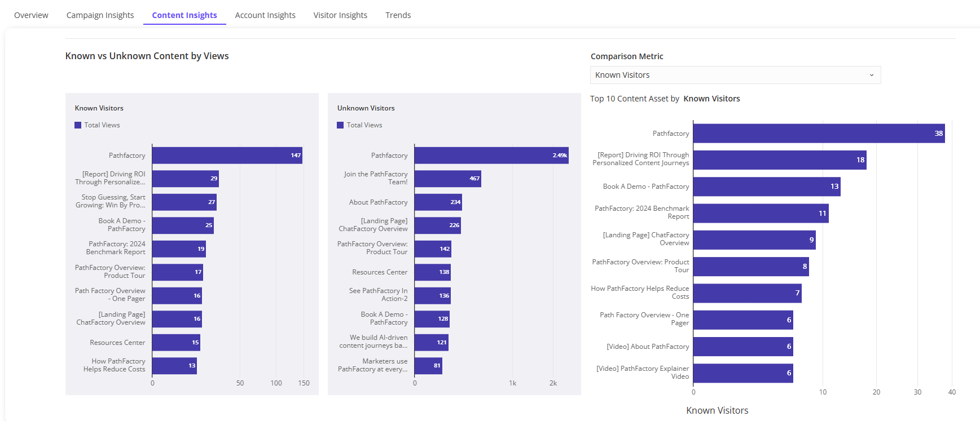Click the Product Tour bar showing 142 views
This screenshot has width=980, height=421.
coord(433,249)
